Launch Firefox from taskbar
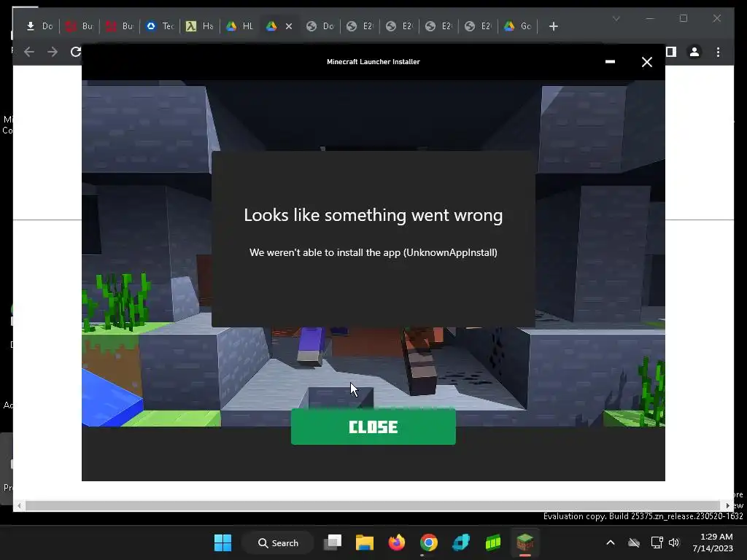This screenshot has width=747, height=560. point(396,542)
